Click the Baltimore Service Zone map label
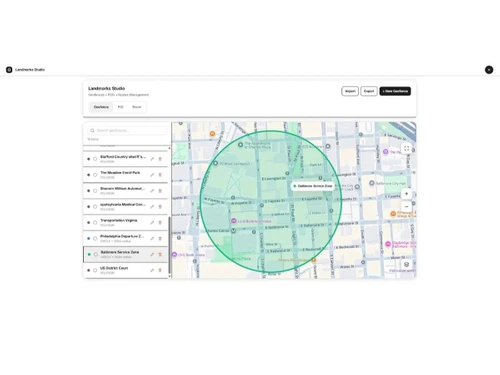The width and height of the screenshot is (500, 375). (x=313, y=186)
